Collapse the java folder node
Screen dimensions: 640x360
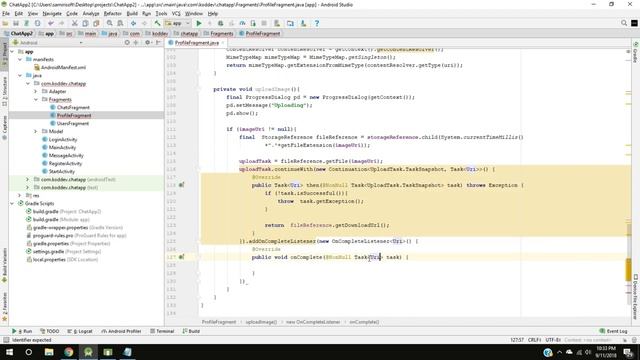(x=20, y=76)
